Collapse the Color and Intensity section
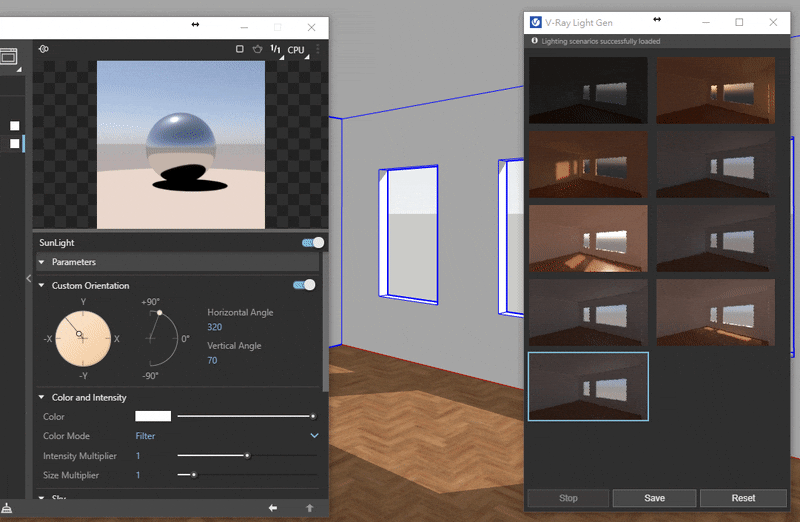The width and height of the screenshot is (800, 522). pyautogui.click(x=41, y=397)
